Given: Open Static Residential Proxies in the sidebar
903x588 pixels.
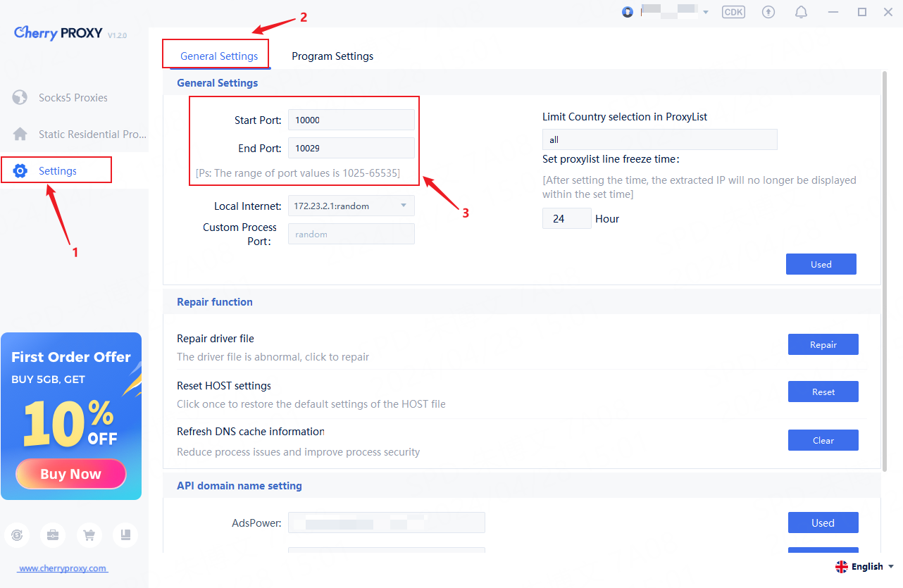Looking at the screenshot, I should pos(92,134).
